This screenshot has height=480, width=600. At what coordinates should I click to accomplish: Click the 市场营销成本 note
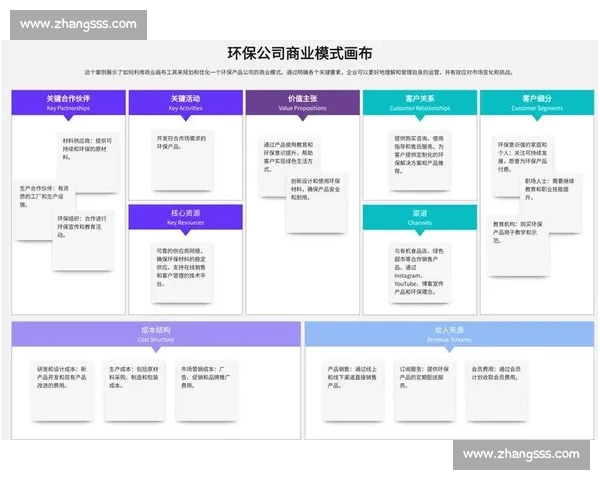point(206,391)
